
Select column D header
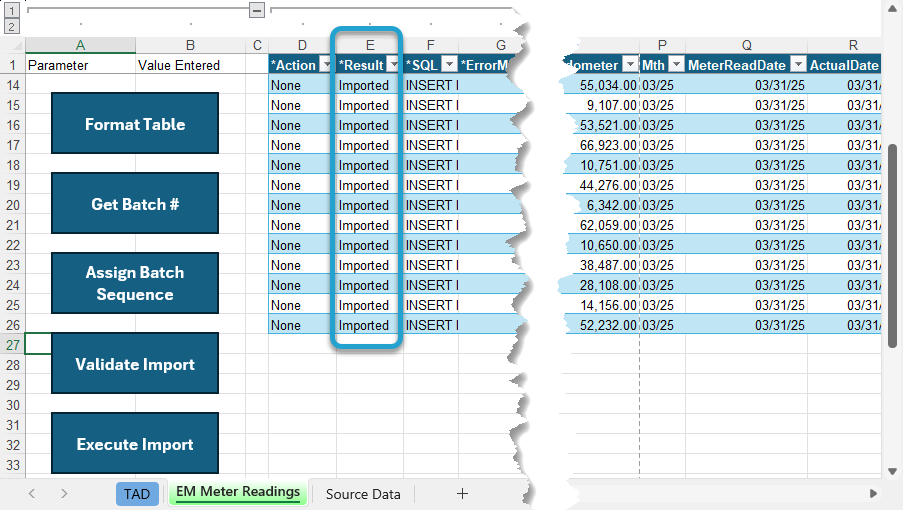pos(302,45)
